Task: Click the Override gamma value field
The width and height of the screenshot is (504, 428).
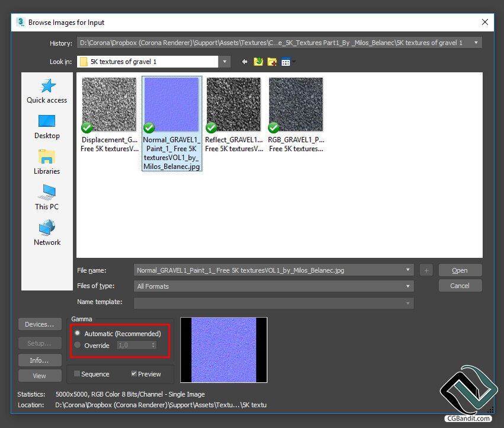Action: [134, 345]
